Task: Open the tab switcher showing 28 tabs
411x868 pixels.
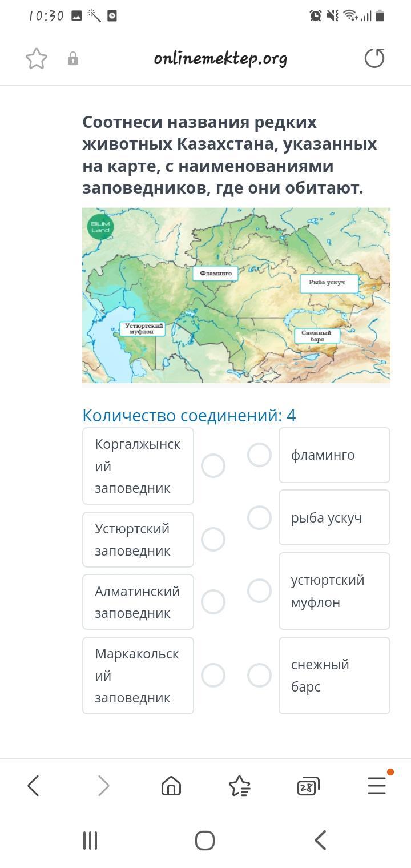Action: coord(308,786)
